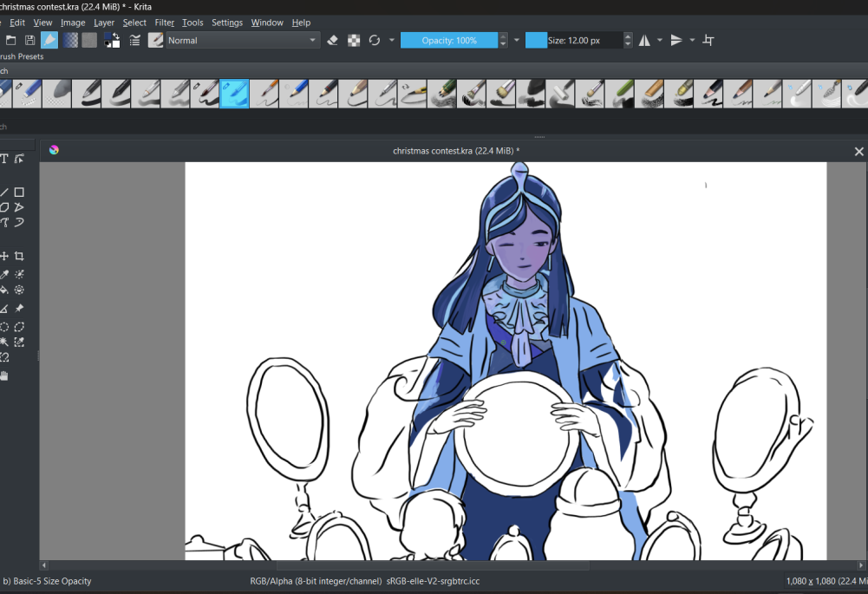This screenshot has height=594, width=868.
Task: Close the christmas contest.kra document
Action: click(858, 151)
